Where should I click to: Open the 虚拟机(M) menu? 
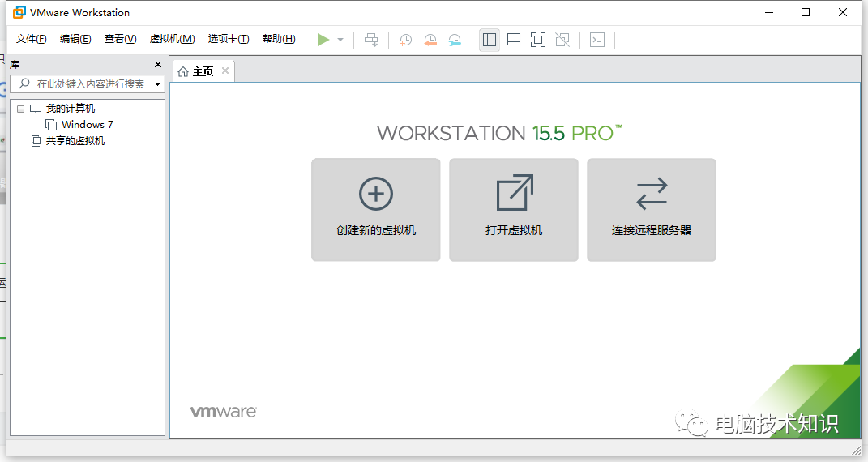pyautogui.click(x=172, y=39)
